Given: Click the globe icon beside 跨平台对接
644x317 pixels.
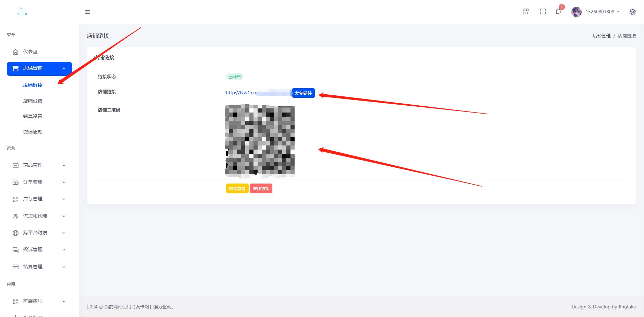Looking at the screenshot, I should coord(15,233).
